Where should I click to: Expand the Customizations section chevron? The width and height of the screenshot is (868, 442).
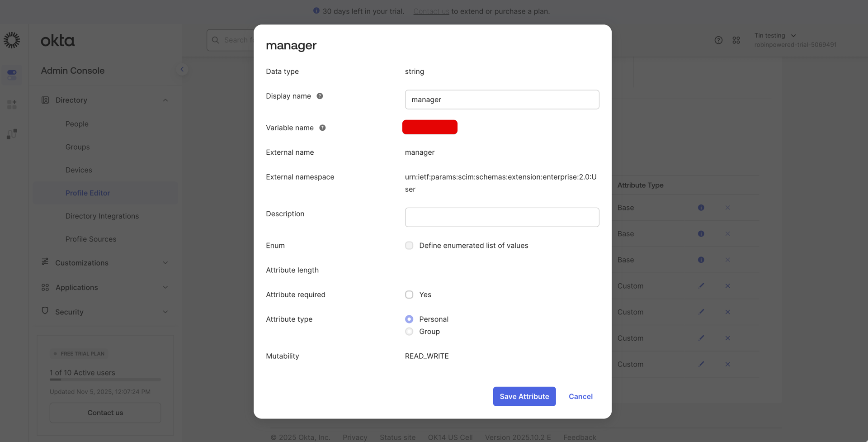[165, 263]
